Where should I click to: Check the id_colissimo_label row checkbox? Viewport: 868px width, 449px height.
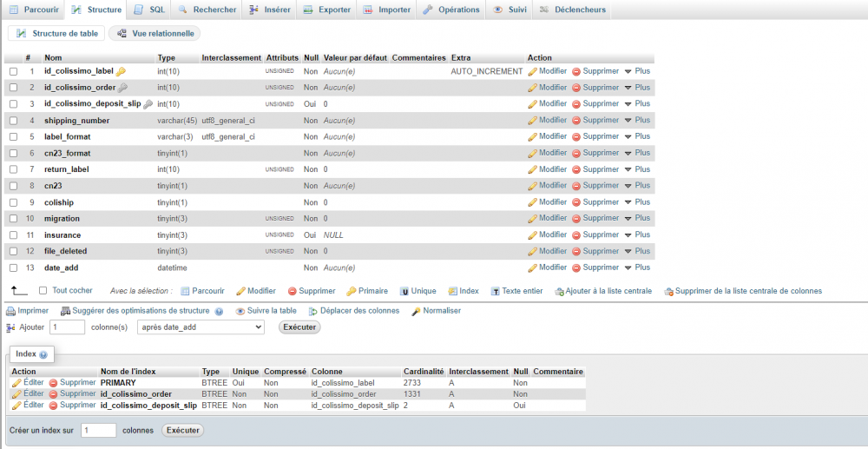point(13,71)
